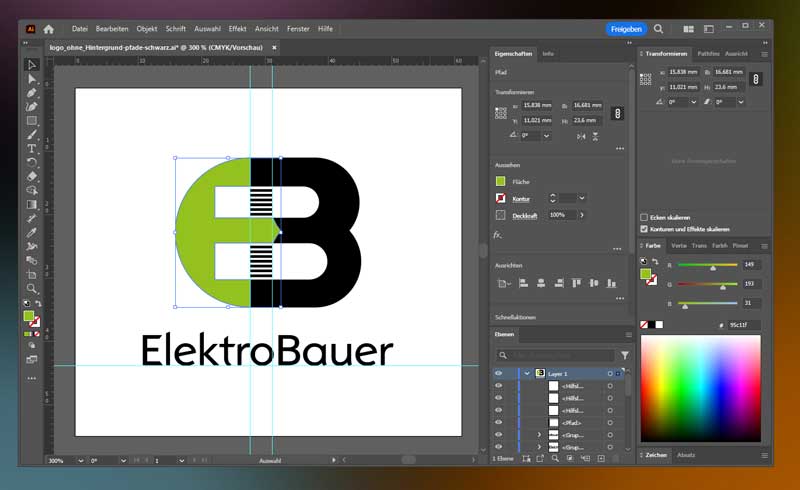Enable the Ecken skalieren checkbox
800x490 pixels.
pyautogui.click(x=643, y=217)
